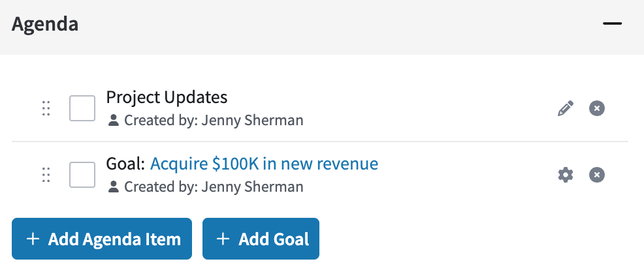Open the Acquire $100K in new revenue link
Image resolution: width=644 pixels, height=270 pixels.
tap(264, 164)
